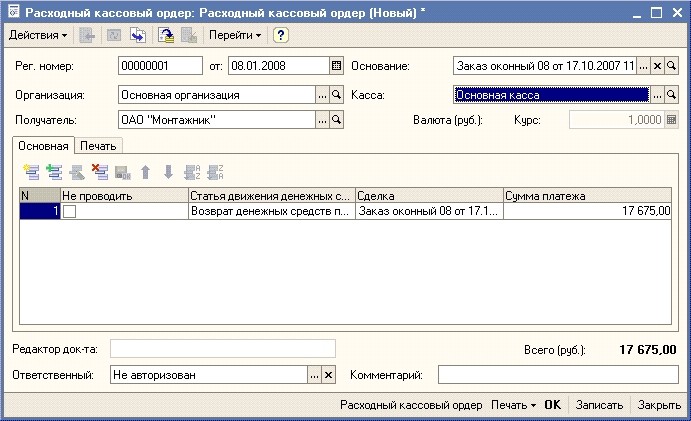The width and height of the screenshot is (691, 421).
Task: Click the Сумма платежа column header
Action: (587, 196)
